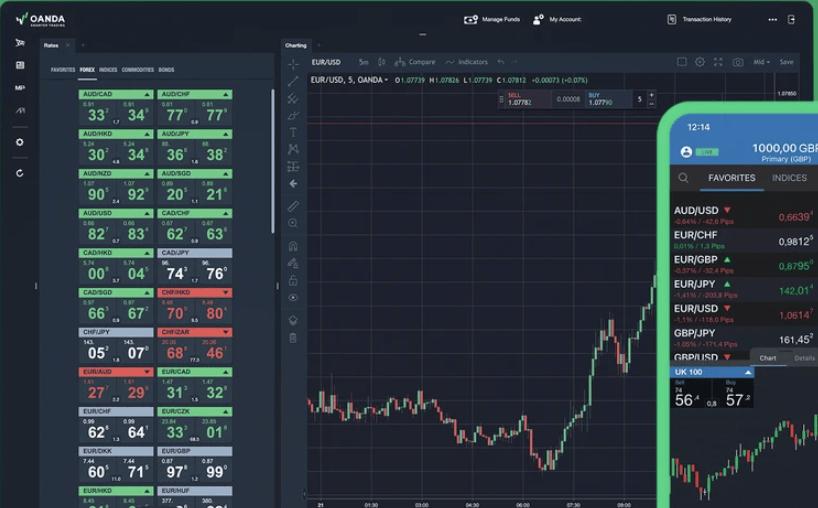Select the pitchfork drawing tool
Image resolution: width=818 pixels, height=508 pixels.
[x=293, y=98]
